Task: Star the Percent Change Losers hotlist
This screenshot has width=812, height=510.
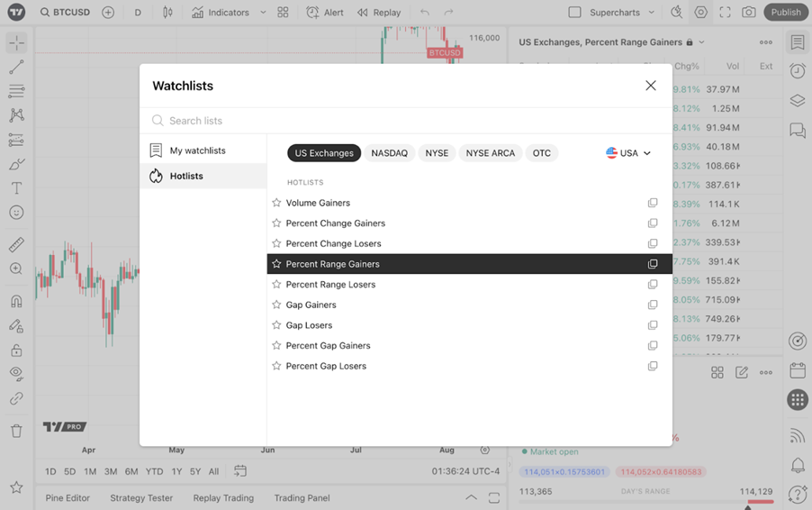Action: click(276, 243)
